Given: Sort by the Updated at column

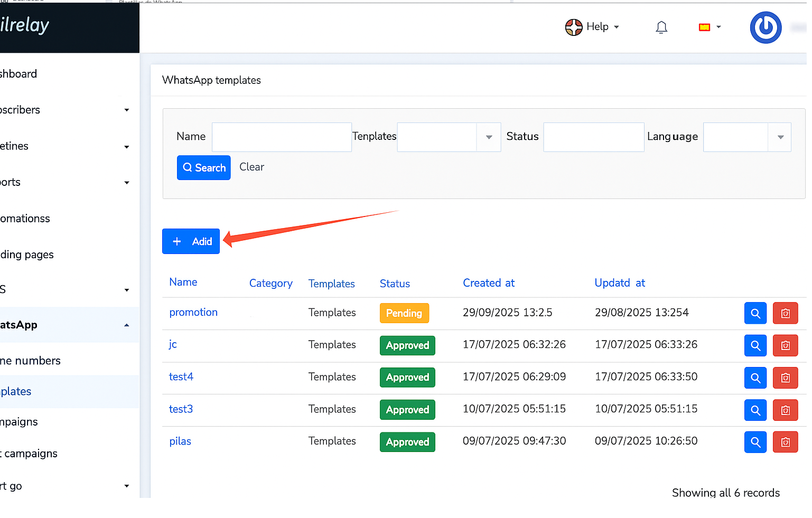Looking at the screenshot, I should click(x=620, y=283).
